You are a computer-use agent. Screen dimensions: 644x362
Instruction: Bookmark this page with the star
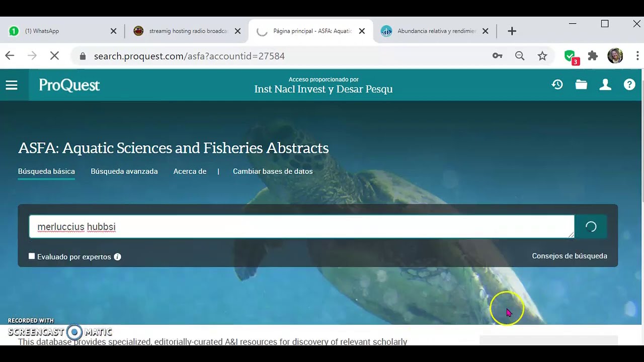point(542,56)
